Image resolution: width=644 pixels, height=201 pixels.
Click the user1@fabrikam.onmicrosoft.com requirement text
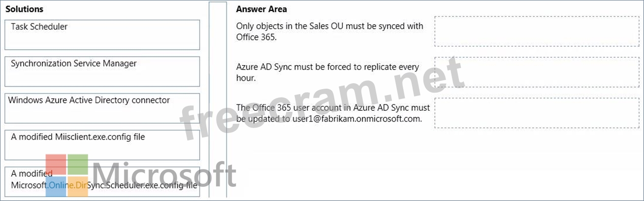333,113
